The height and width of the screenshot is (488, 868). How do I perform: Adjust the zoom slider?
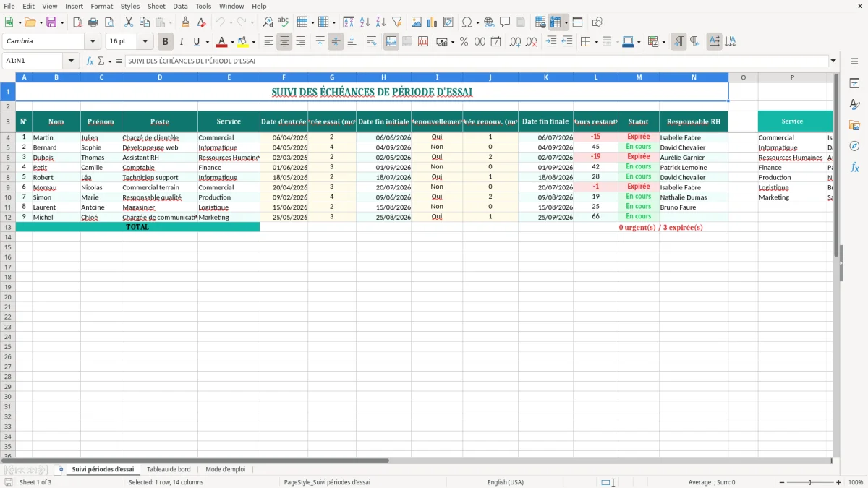tap(809, 482)
